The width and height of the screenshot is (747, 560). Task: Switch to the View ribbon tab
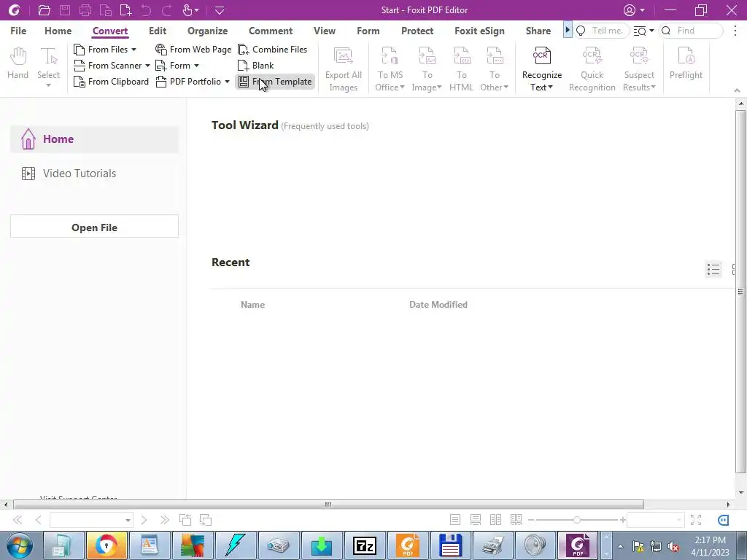click(x=325, y=31)
